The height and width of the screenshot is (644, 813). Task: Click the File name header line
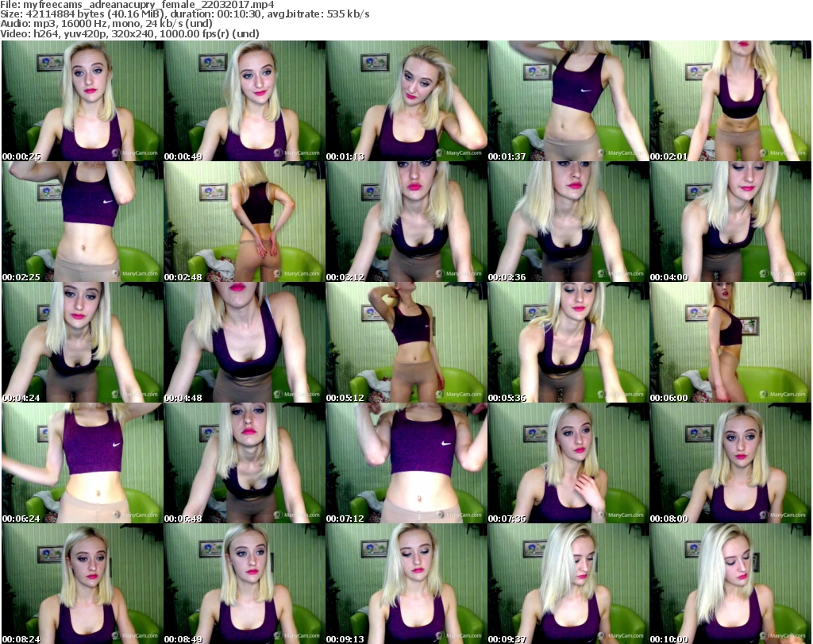coord(137,5)
